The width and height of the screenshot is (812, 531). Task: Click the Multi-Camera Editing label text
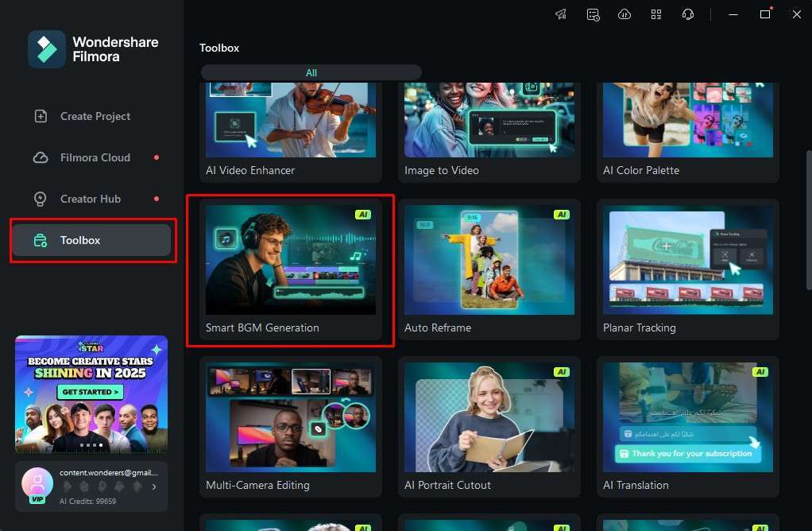[257, 486]
